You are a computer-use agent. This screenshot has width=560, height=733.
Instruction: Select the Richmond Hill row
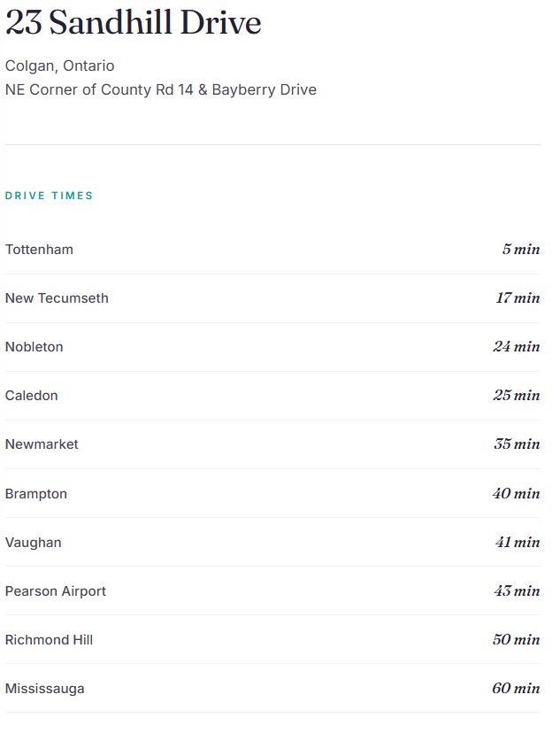point(272,639)
